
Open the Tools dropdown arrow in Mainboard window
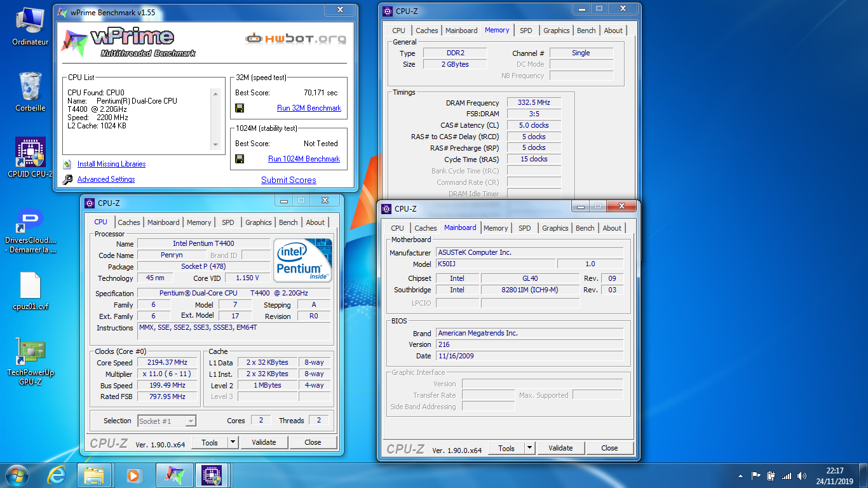click(x=529, y=448)
